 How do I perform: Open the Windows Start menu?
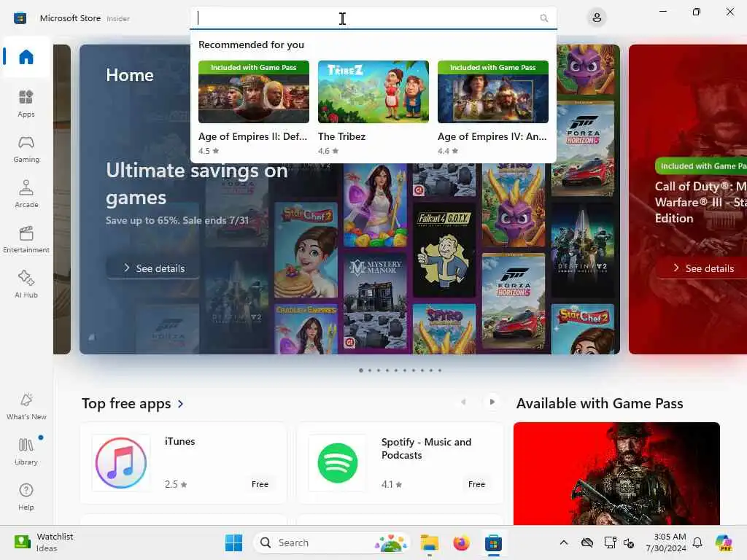tap(233, 542)
